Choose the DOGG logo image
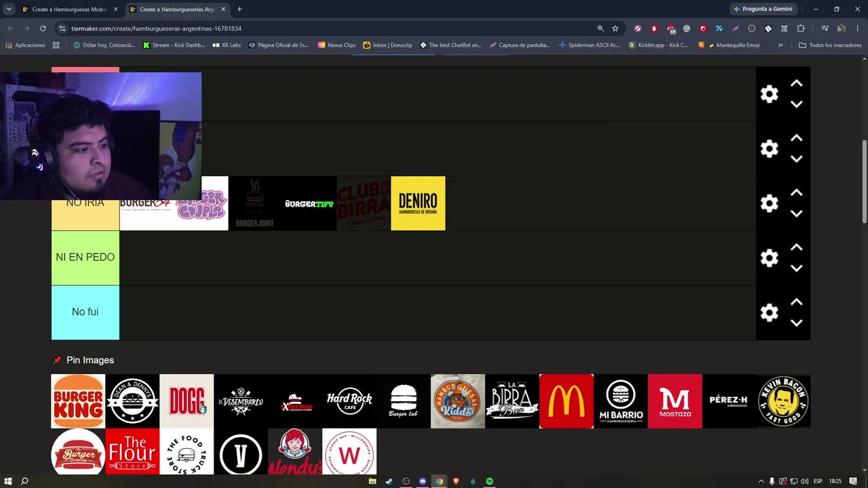This screenshot has width=868, height=488. point(186,401)
